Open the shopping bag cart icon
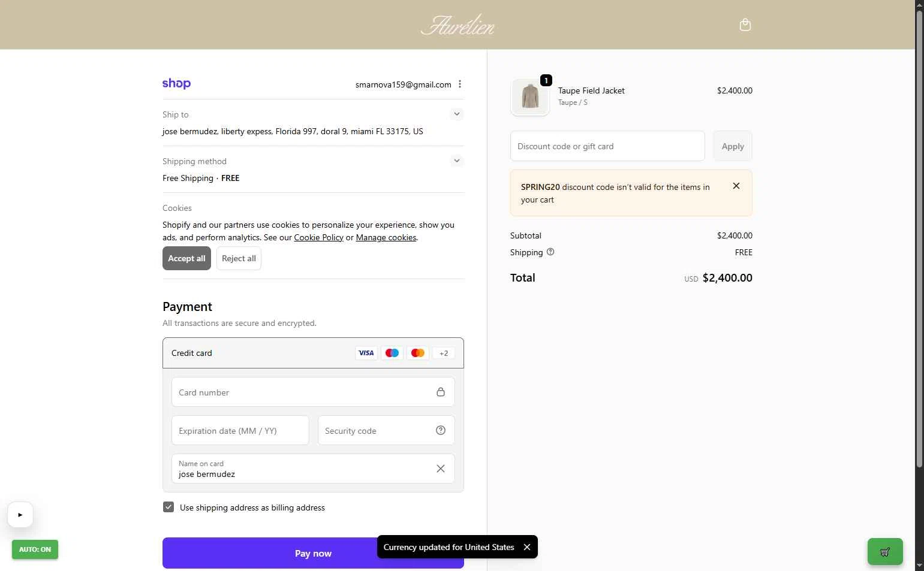The height and width of the screenshot is (571, 924). [x=745, y=25]
